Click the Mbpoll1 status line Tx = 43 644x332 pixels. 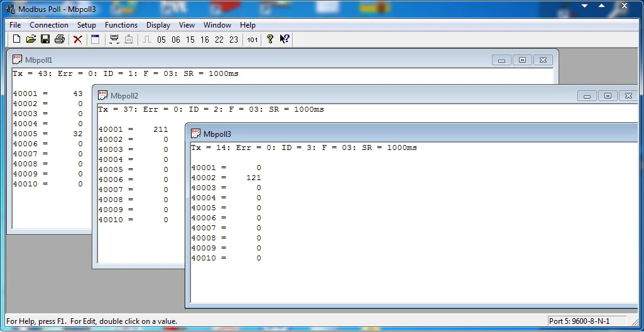pos(126,74)
